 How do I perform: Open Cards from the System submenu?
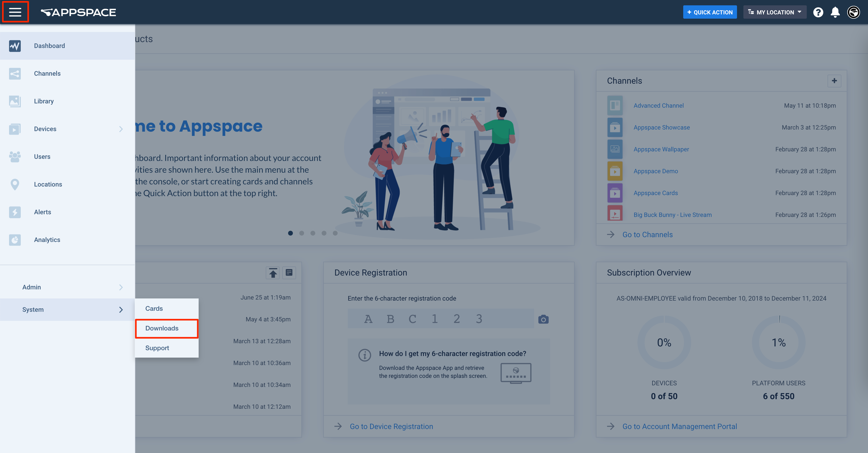coord(167,308)
